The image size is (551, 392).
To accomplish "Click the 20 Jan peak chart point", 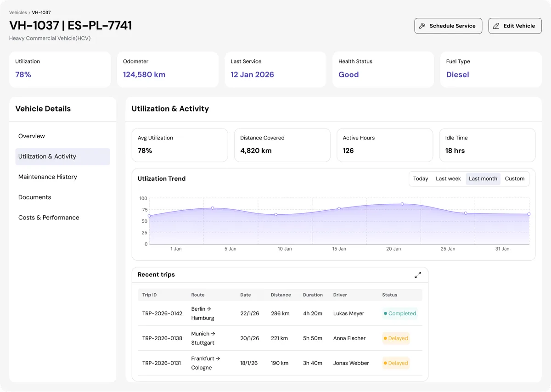I will (x=402, y=204).
